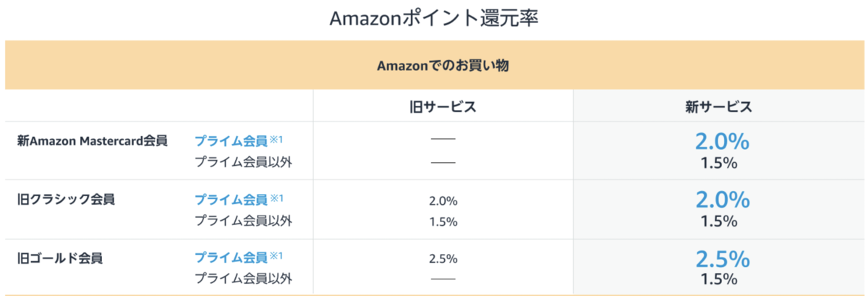The width and height of the screenshot is (868, 296).
Task: Click 1.5% new-service value in Mastercard row
Action: pyautogui.click(x=718, y=163)
